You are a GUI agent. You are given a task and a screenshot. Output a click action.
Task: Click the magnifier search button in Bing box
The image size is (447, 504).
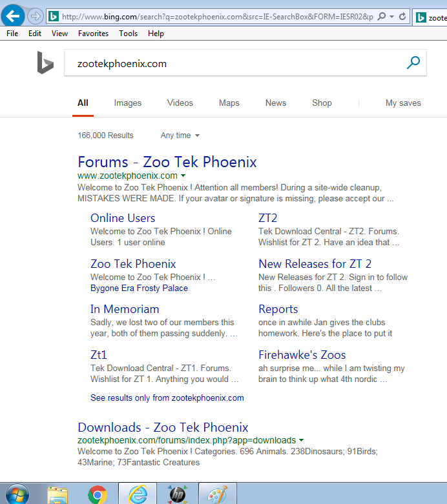point(413,63)
